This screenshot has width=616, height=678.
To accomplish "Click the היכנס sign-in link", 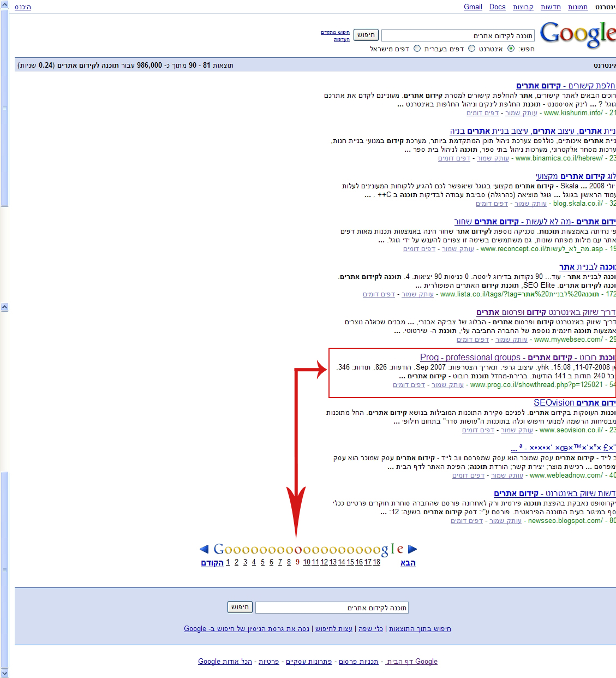I will 23,7.
